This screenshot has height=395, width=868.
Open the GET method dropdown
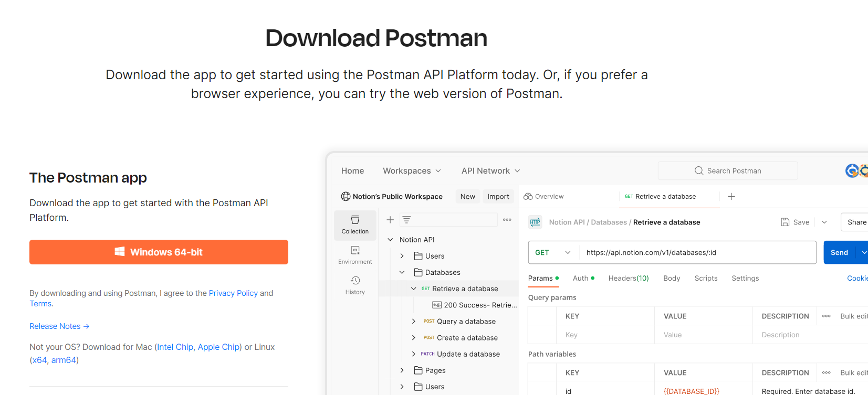(553, 252)
